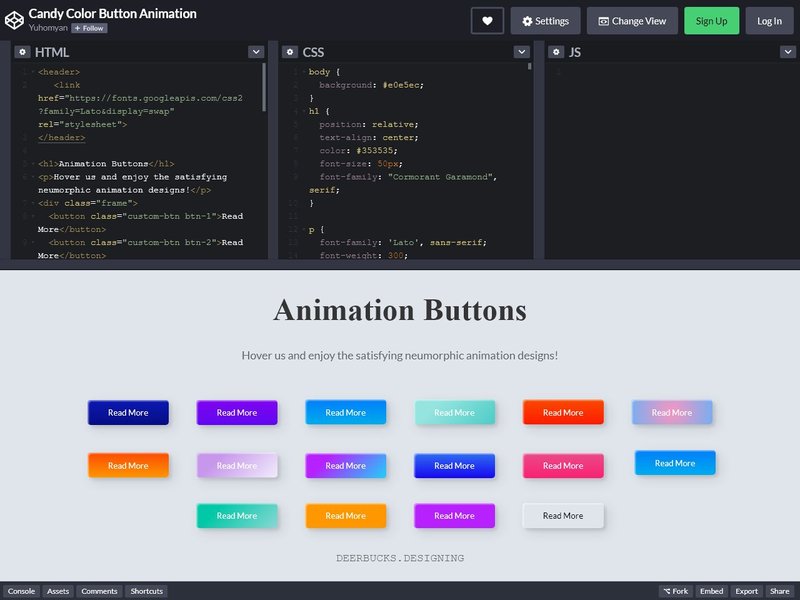Click the green Sign Up button
Viewport: 800px width, 600px height.
coord(711,21)
